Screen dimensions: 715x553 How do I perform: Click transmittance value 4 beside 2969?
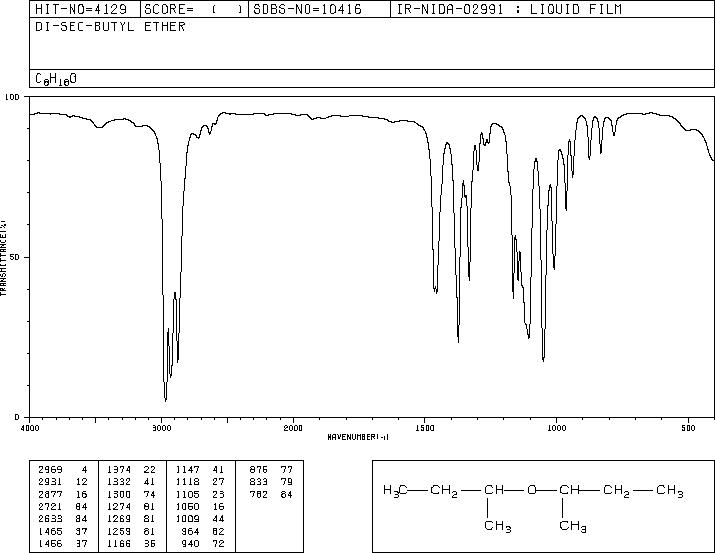pyautogui.click(x=84, y=470)
